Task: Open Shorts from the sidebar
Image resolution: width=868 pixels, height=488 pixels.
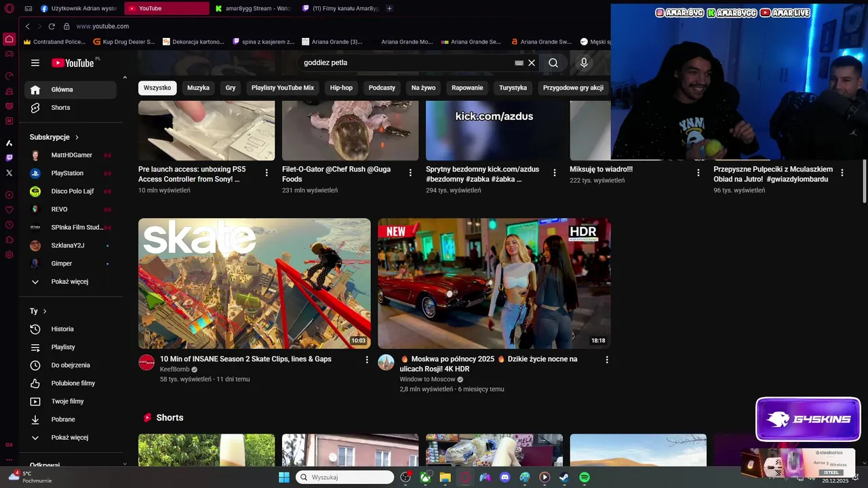Action: pos(71,108)
